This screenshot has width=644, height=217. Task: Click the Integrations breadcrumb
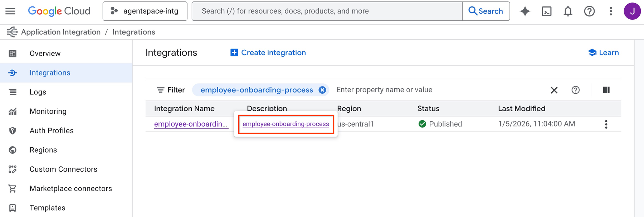point(134,32)
